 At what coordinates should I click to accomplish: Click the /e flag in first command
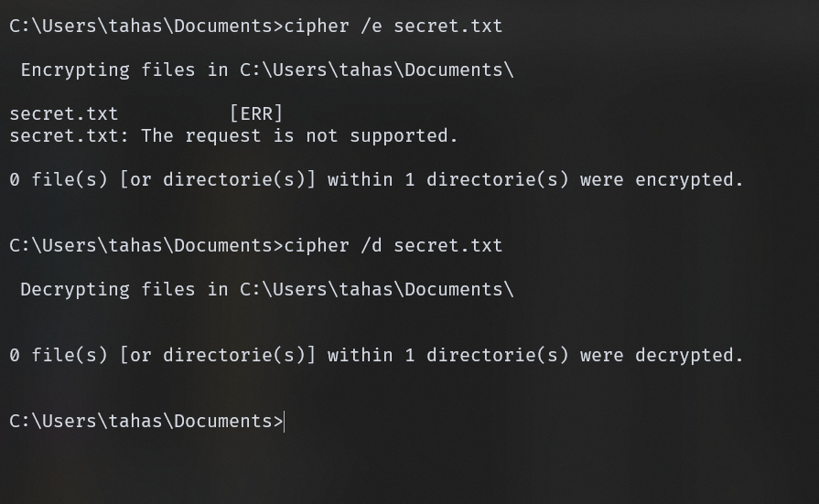[372, 27]
